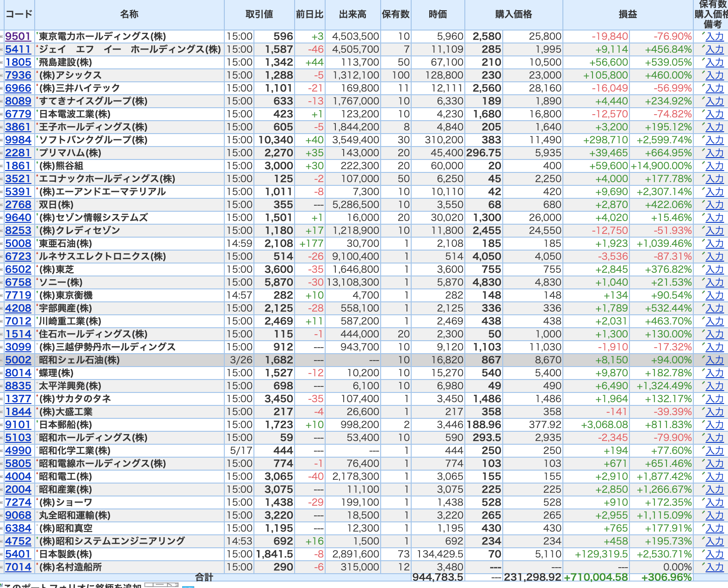Open stock code 9101 link

(x=18, y=425)
